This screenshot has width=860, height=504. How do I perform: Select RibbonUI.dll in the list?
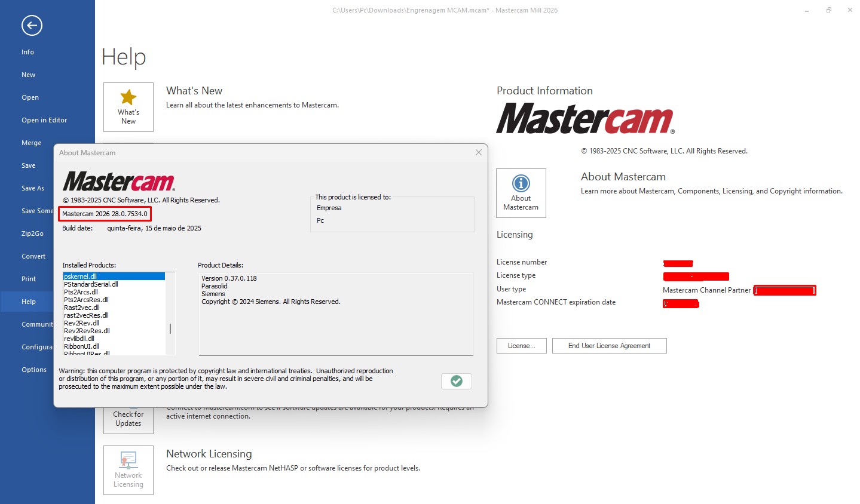[x=114, y=346]
